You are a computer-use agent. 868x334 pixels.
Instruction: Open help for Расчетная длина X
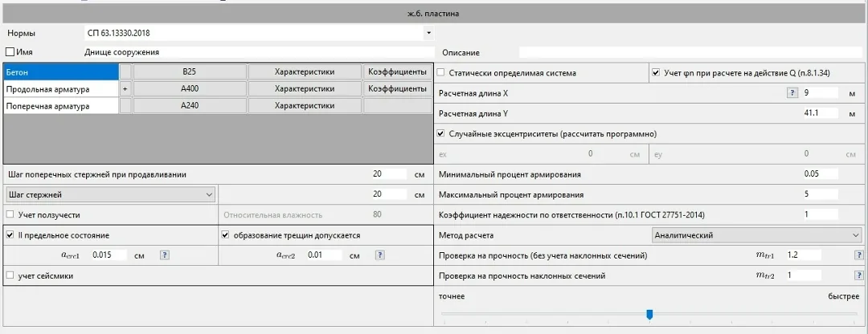[x=792, y=93]
